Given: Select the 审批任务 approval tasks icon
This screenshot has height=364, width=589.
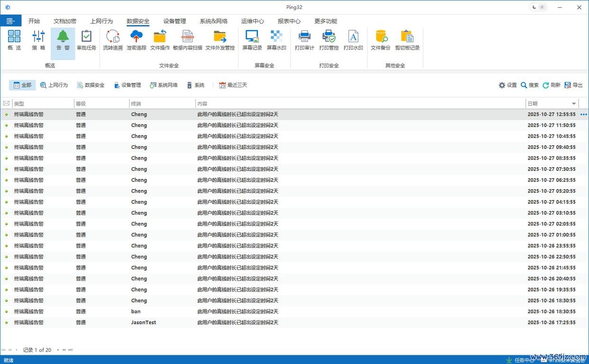Looking at the screenshot, I should point(86,40).
